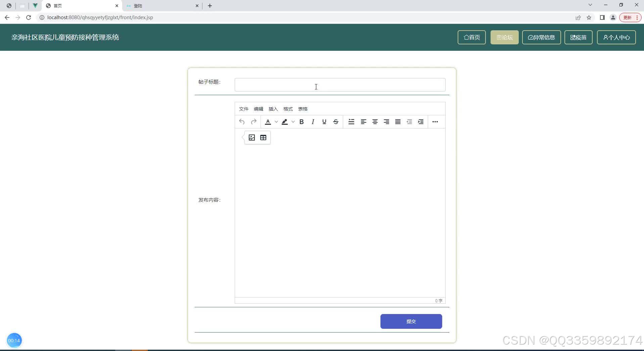Toggle underline formatting
This screenshot has height=351, width=644.
(324, 122)
